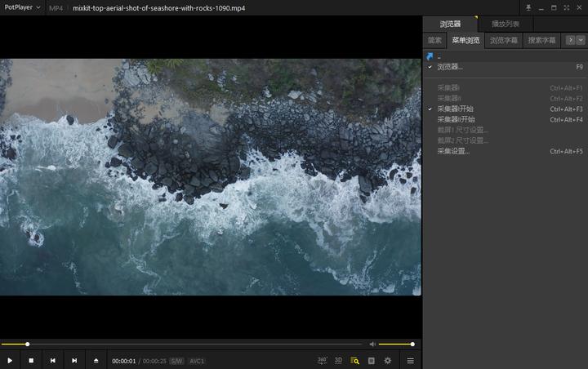Skip to the next file
The image size is (588, 369).
coord(74,360)
